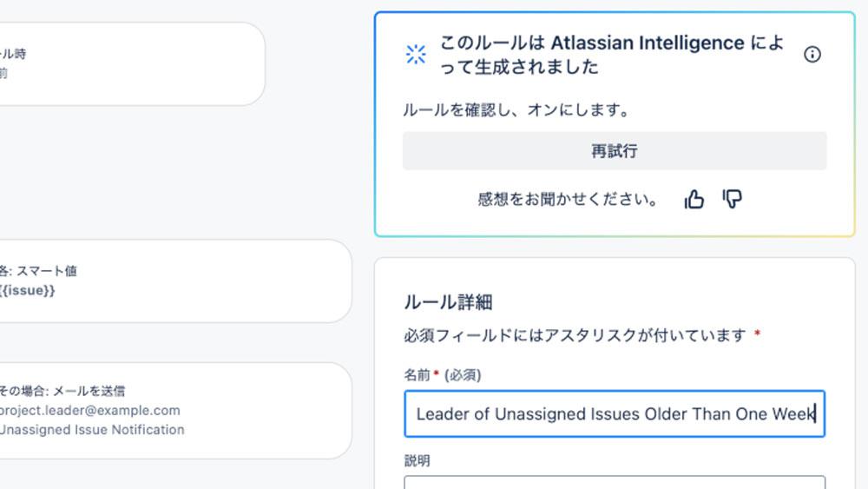Click the 再試行 retry button

[x=615, y=150]
